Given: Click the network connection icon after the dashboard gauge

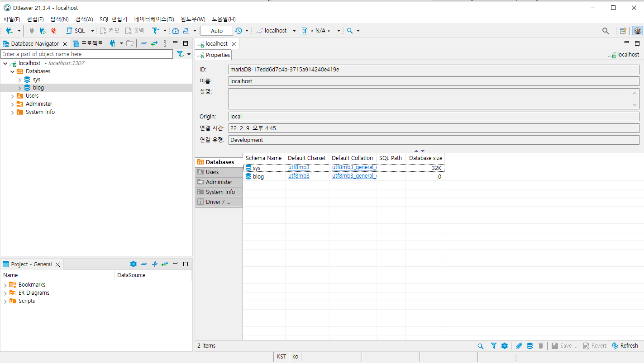Looking at the screenshot, I should (x=186, y=31).
